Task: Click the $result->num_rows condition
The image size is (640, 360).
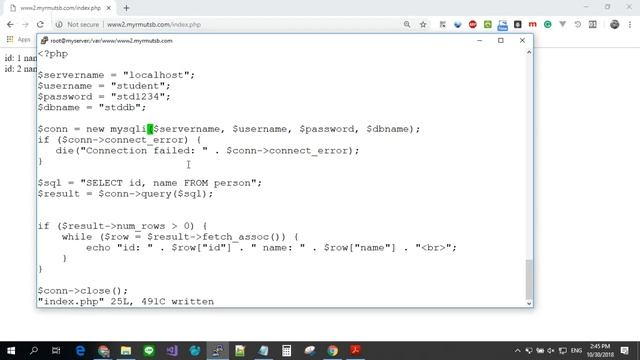Action: (128, 226)
